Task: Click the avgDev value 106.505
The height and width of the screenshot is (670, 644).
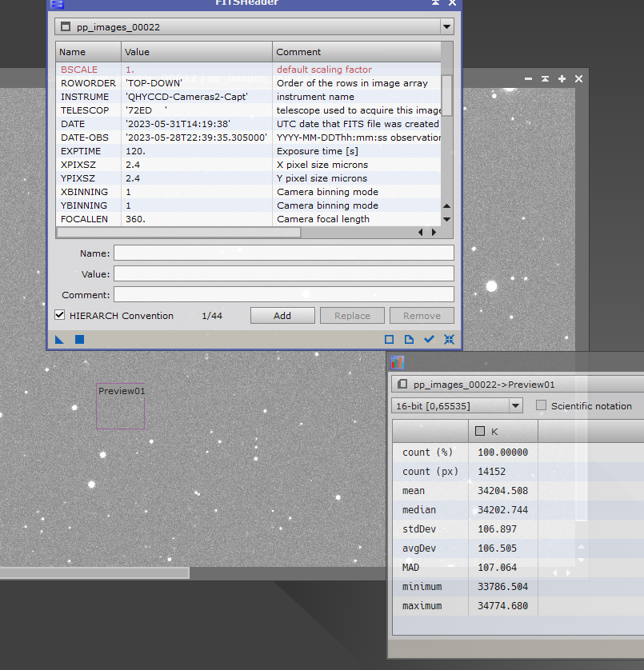Action: pos(498,548)
